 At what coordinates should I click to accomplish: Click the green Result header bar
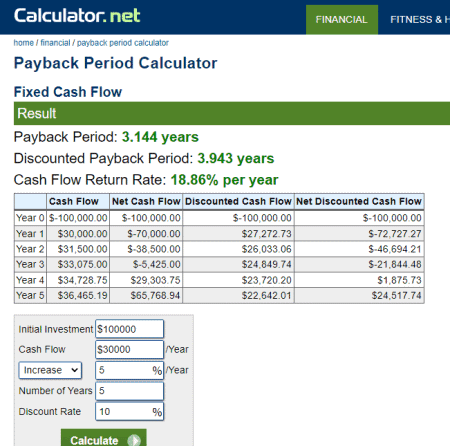[x=232, y=113]
